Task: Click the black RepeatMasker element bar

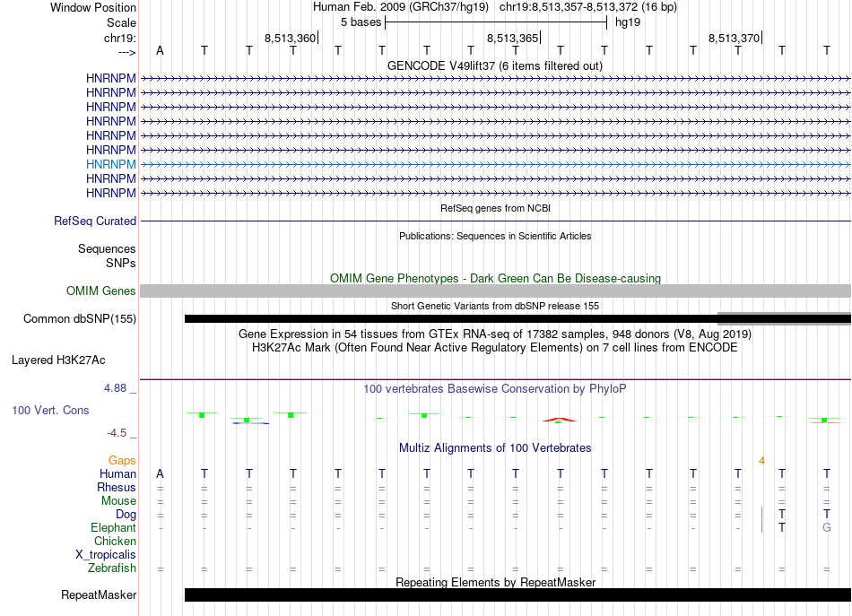Action: pyautogui.click(x=517, y=594)
